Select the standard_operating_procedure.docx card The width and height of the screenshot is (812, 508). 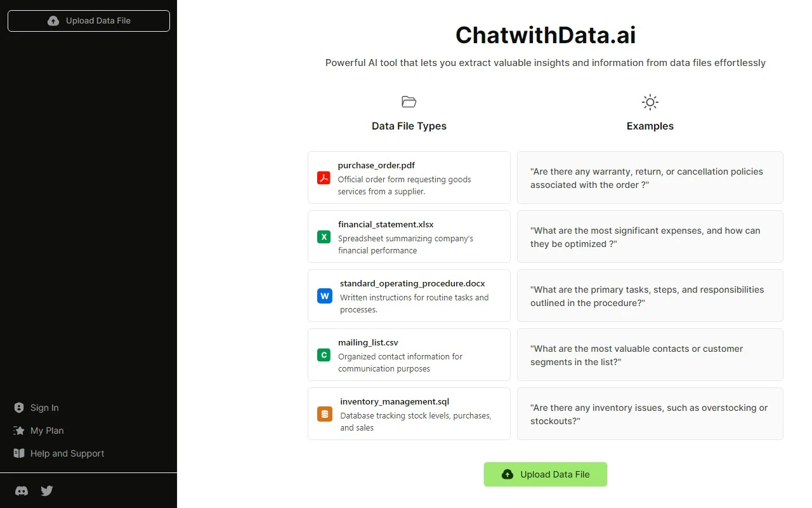coord(409,296)
